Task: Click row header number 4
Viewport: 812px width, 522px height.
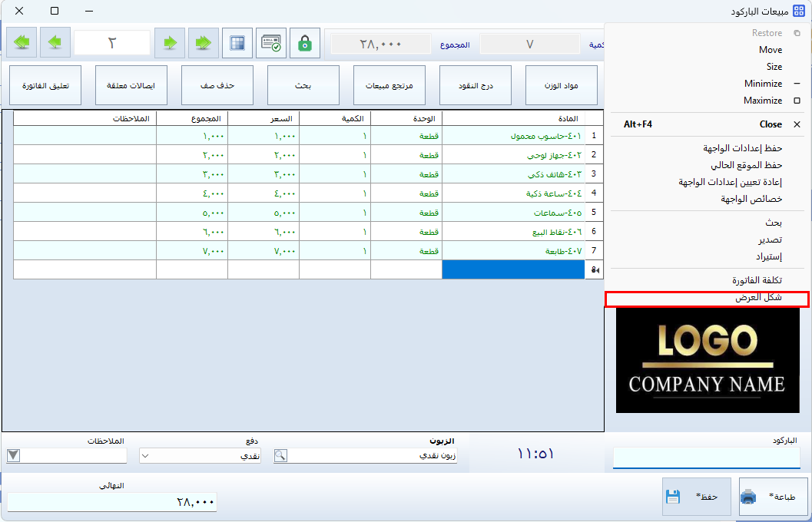Action: click(x=594, y=193)
